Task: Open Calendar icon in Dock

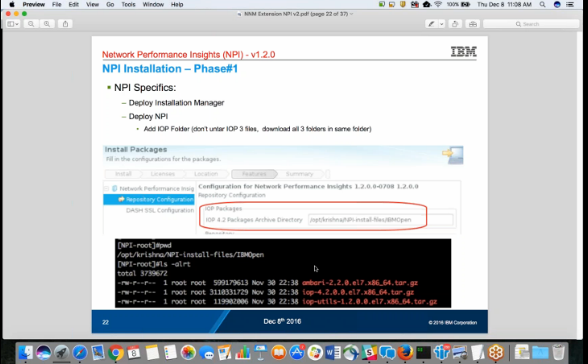Action: [134, 353]
